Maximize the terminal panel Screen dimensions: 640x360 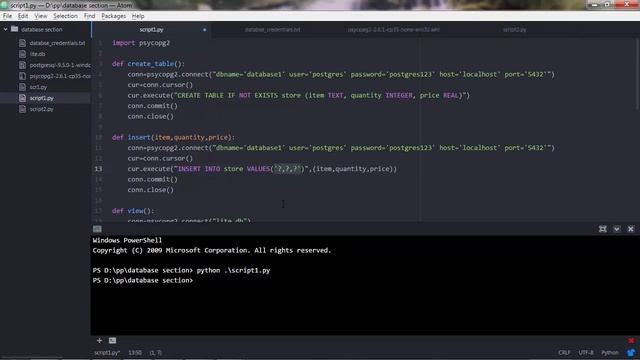602,229
